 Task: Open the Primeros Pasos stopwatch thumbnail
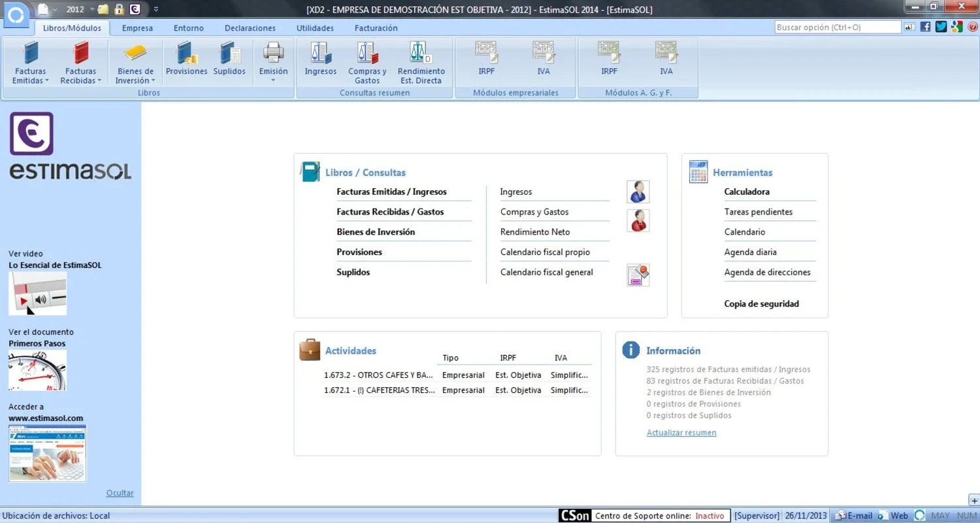[x=37, y=371]
